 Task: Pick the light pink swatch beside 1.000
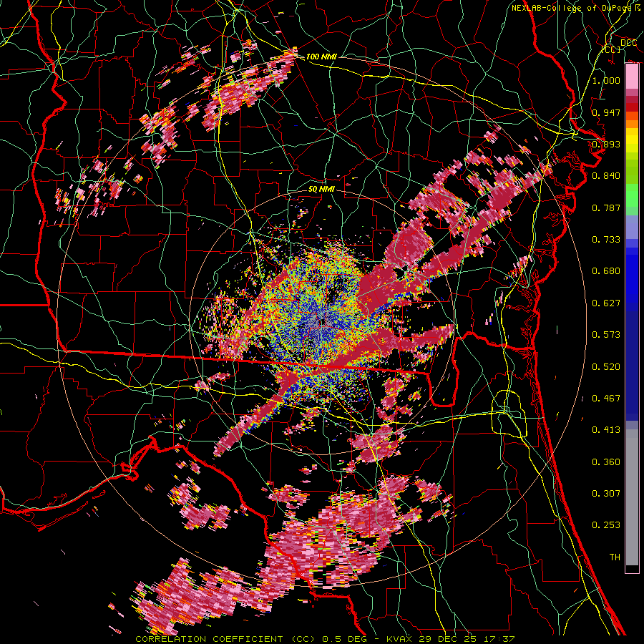click(x=632, y=77)
